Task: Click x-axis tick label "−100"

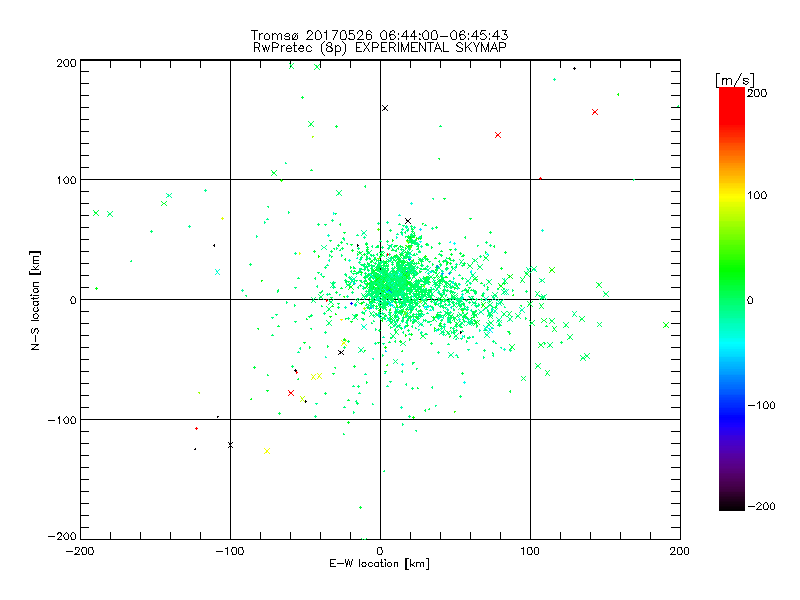Action: coord(230,551)
